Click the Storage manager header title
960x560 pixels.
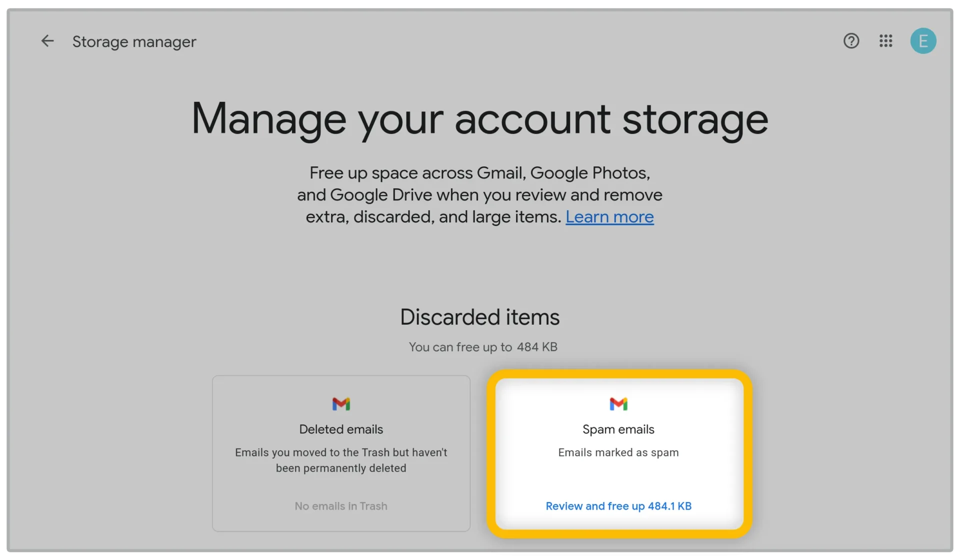click(x=134, y=42)
